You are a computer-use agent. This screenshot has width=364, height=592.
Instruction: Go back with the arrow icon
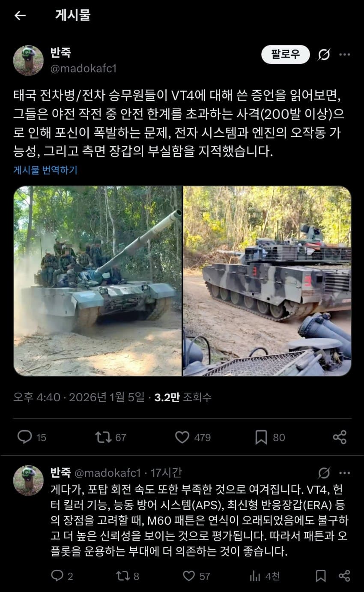point(20,16)
